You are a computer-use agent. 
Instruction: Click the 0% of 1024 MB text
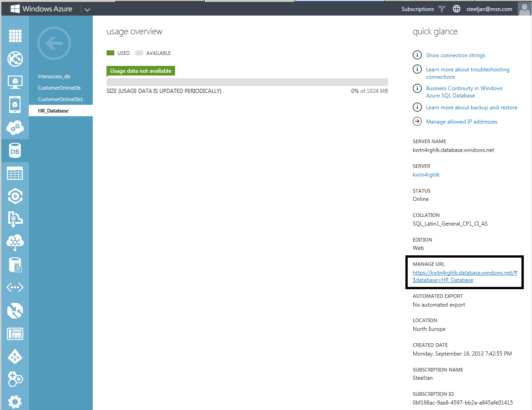click(369, 91)
